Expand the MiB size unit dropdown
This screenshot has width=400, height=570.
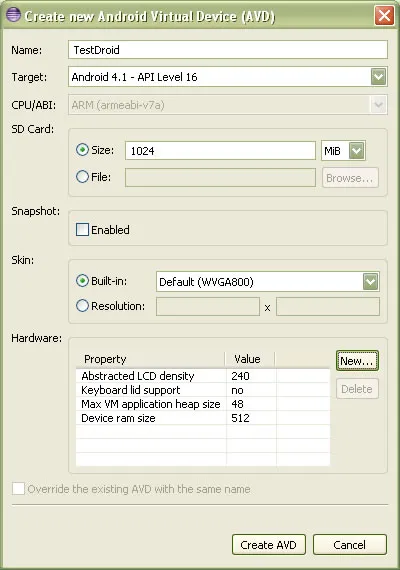click(356, 150)
